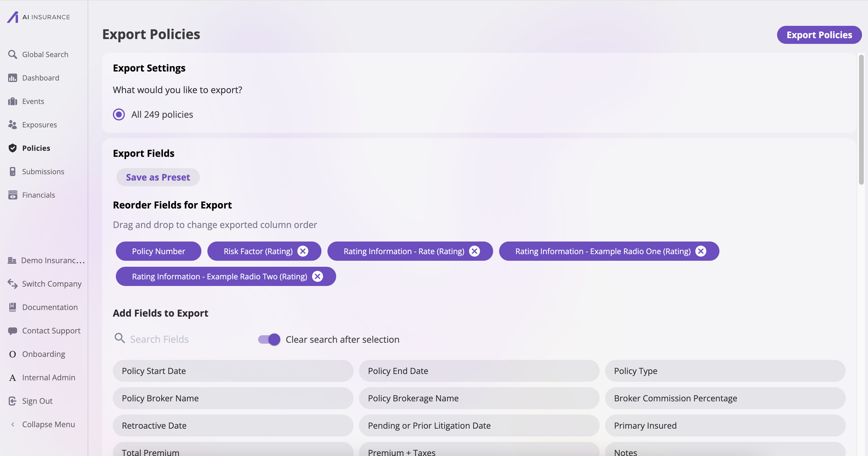This screenshot has width=868, height=456.
Task: Remove Rating Information - Rate chip
Action: click(x=475, y=251)
